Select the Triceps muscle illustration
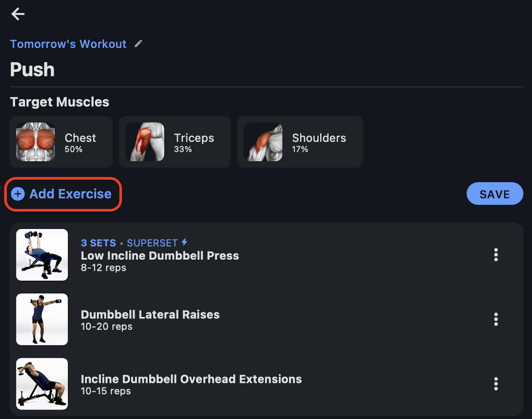 tap(145, 142)
